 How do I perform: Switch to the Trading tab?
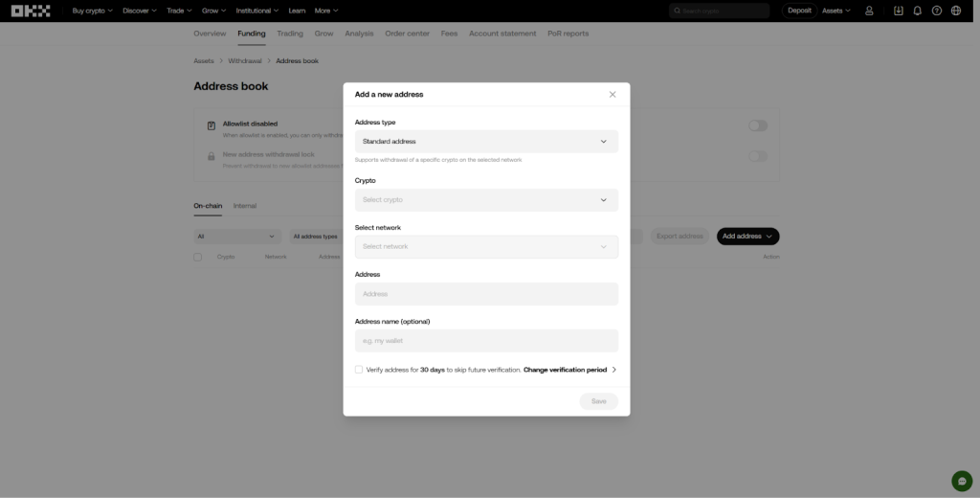pos(290,34)
